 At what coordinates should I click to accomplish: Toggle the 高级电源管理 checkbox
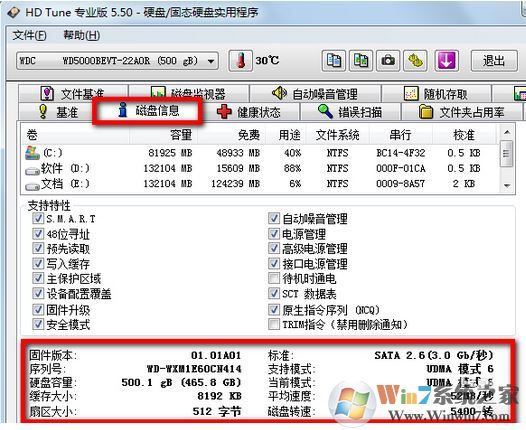(x=274, y=248)
